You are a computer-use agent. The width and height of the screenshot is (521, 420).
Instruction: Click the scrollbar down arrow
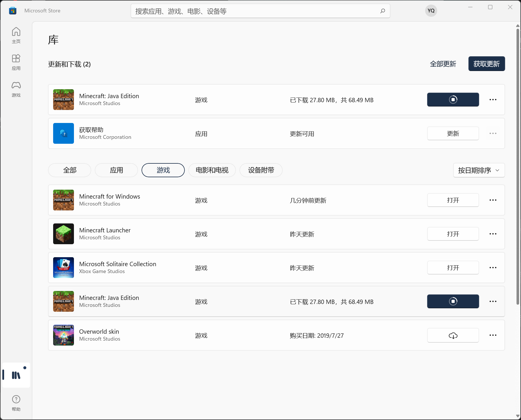tap(518, 416)
